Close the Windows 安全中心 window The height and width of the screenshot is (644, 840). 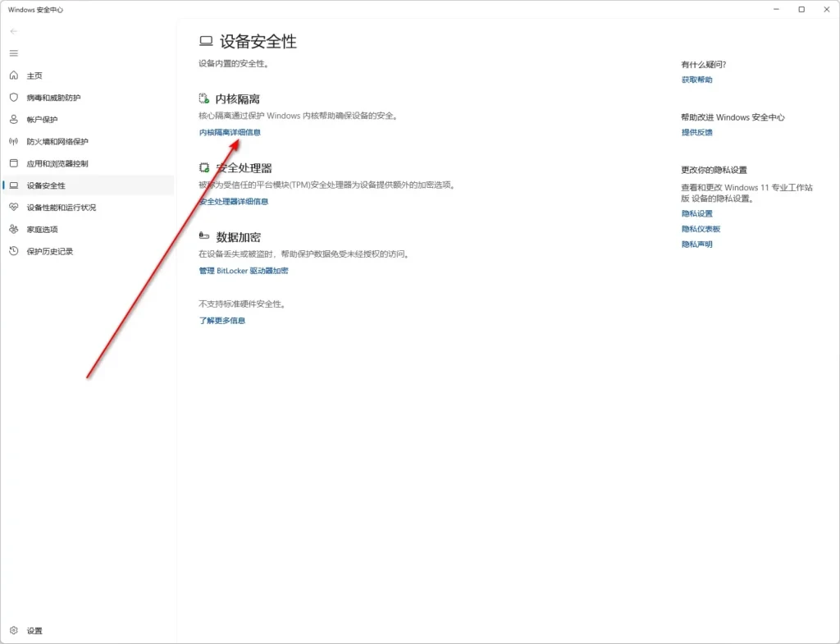827,9
